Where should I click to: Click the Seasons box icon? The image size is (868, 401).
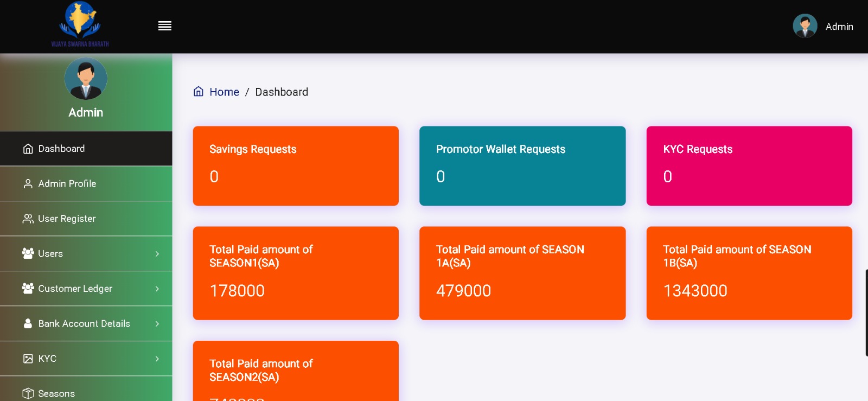point(28,393)
